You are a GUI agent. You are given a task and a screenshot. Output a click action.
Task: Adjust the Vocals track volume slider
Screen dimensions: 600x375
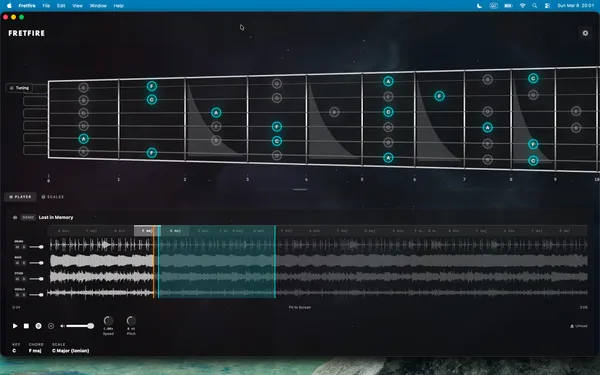(x=36, y=295)
